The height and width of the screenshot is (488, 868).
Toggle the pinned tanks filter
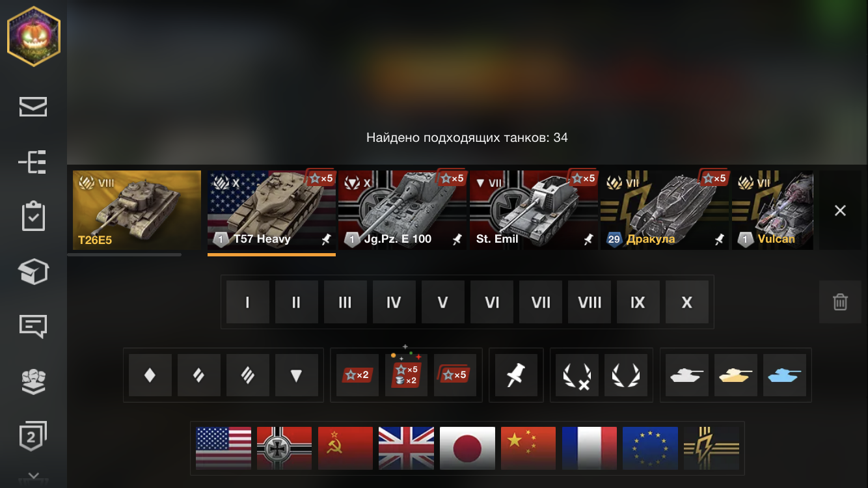516,375
